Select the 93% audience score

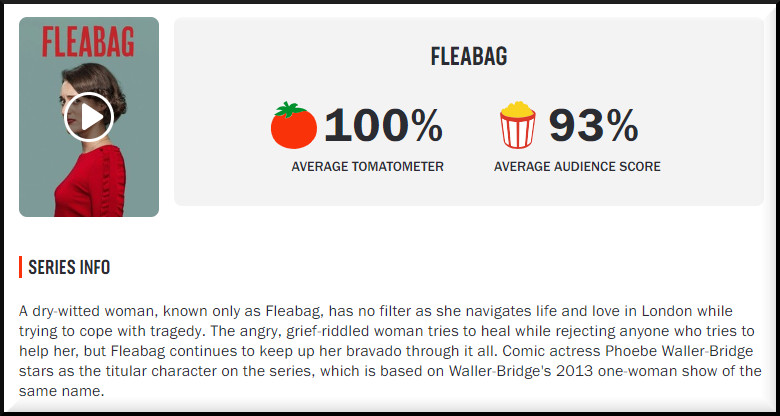coord(593,126)
